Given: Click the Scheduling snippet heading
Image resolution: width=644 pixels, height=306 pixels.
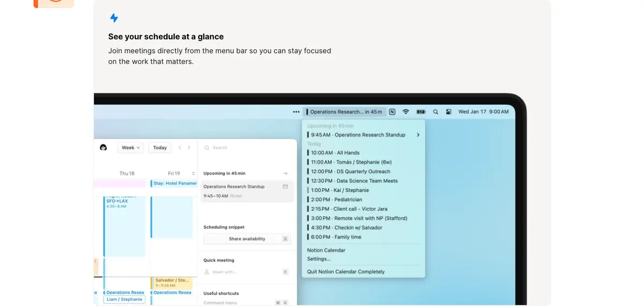Looking at the screenshot, I should click(x=224, y=227).
